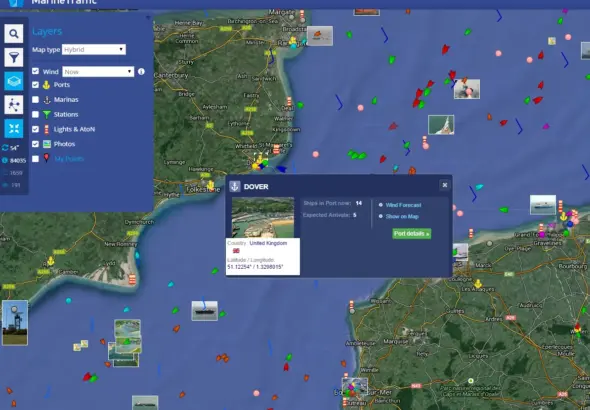This screenshot has height=410, width=590.
Task: Click the UK flag icon in the Dover popup
Action: click(236, 251)
